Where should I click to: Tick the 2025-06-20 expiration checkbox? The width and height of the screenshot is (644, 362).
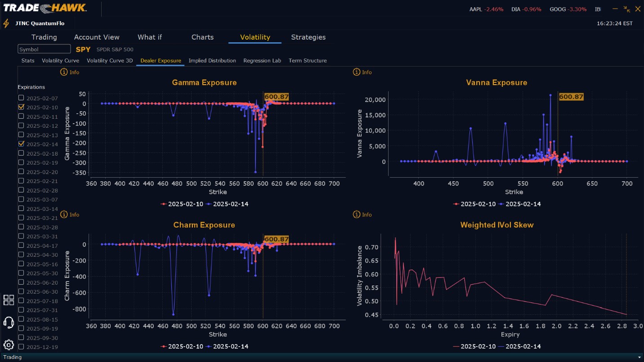point(21,282)
